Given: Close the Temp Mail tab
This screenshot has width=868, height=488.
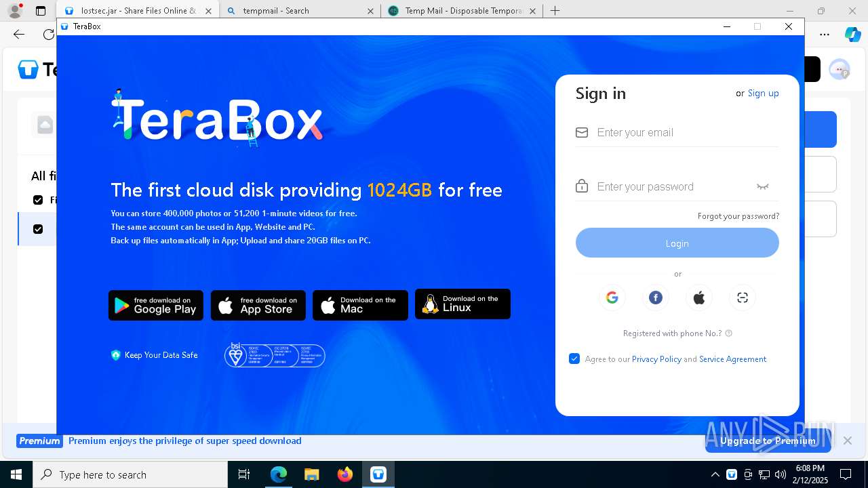Looking at the screenshot, I should point(533,11).
